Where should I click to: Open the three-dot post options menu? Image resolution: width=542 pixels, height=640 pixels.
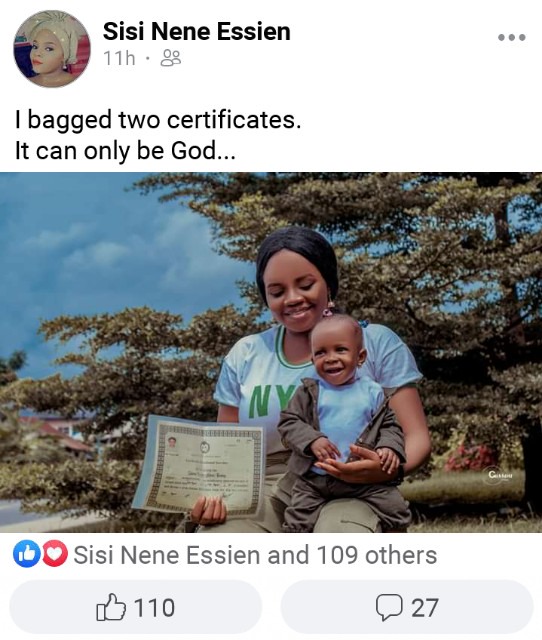pyautogui.click(x=511, y=38)
